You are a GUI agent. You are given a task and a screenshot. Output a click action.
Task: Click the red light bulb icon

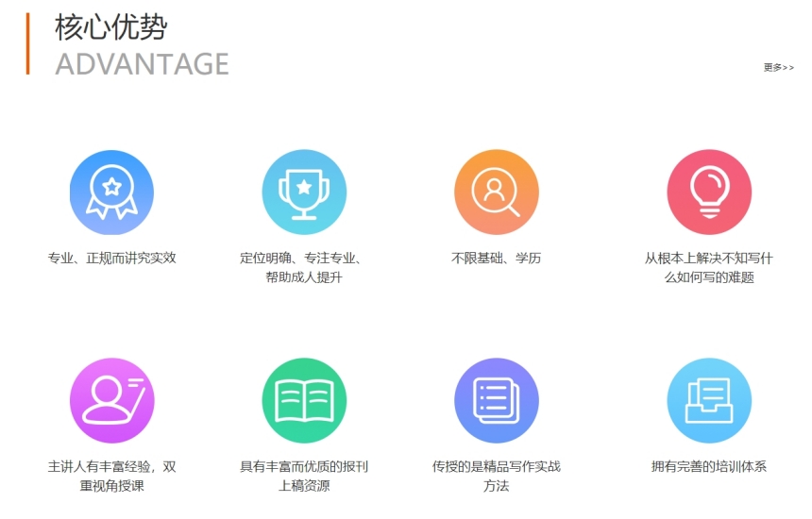pos(709,193)
